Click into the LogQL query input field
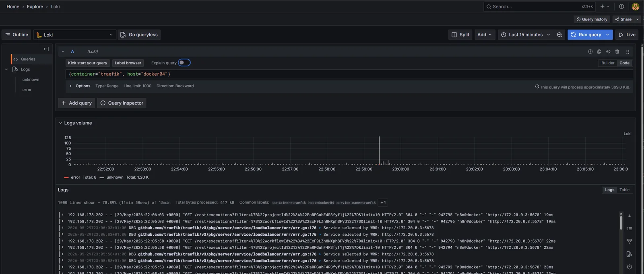 349,74
